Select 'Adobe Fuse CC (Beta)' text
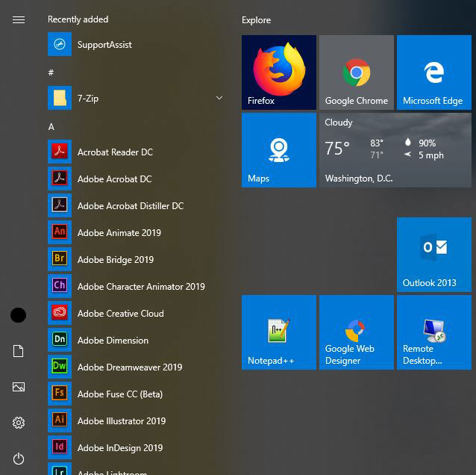Image resolution: width=476 pixels, height=475 pixels. [120, 394]
